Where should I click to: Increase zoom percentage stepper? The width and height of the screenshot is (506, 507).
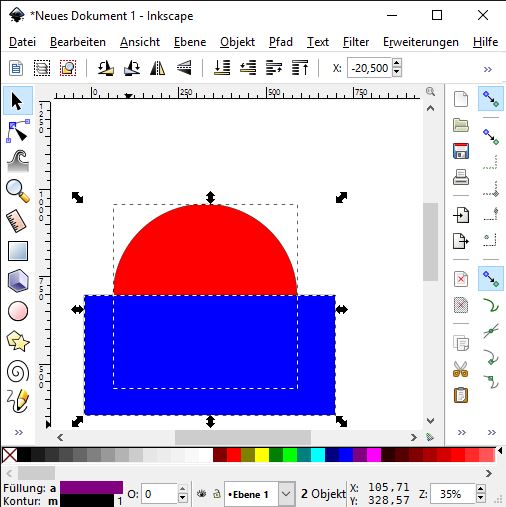pyautogui.click(x=480, y=489)
